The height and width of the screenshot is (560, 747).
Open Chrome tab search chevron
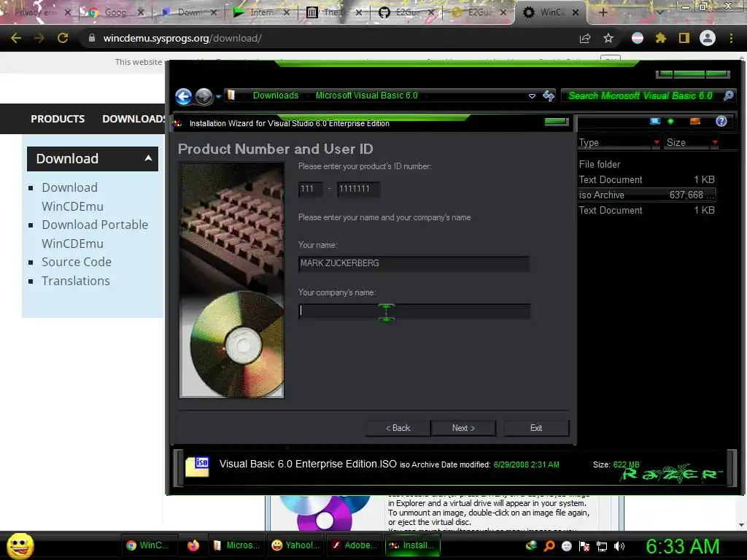(x=659, y=12)
